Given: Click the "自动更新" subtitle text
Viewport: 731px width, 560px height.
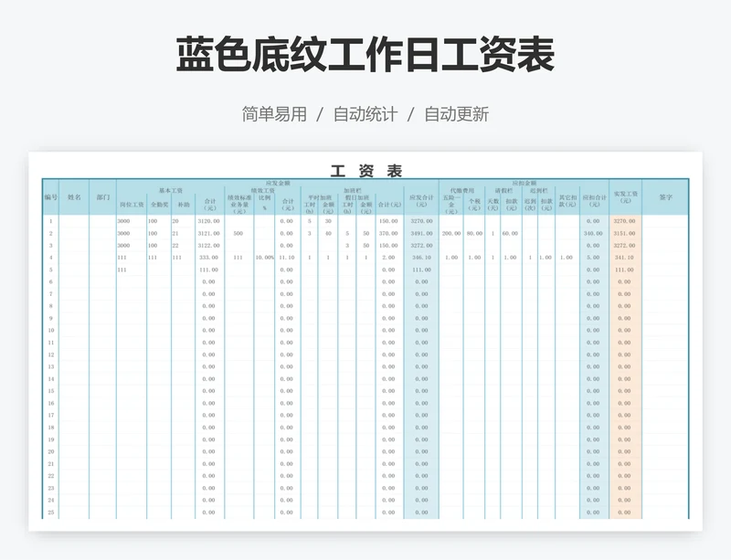Looking at the screenshot, I should [x=456, y=114].
